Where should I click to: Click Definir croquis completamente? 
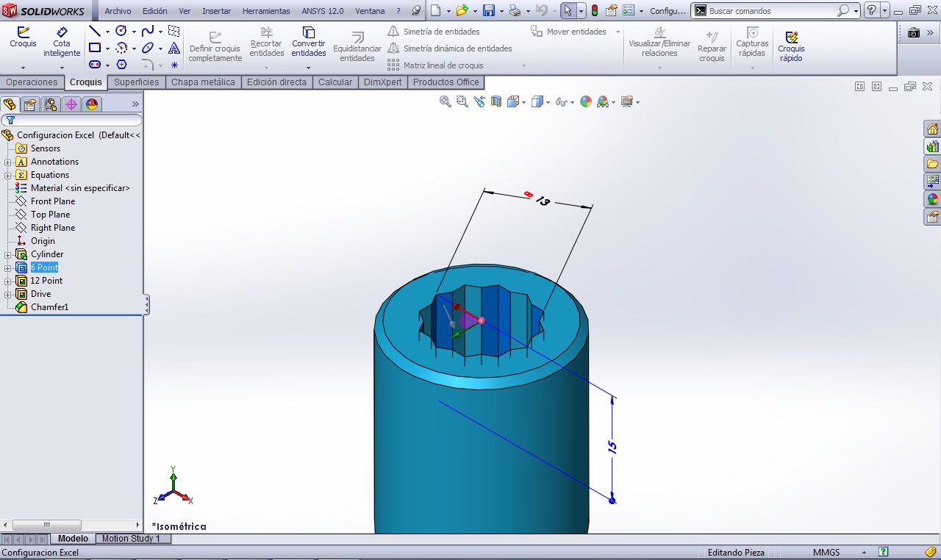(215, 48)
